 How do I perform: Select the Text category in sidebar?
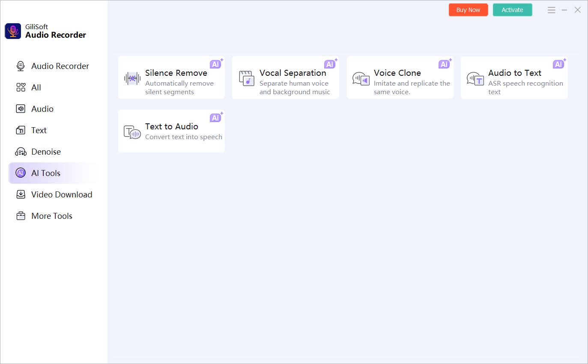click(x=39, y=130)
